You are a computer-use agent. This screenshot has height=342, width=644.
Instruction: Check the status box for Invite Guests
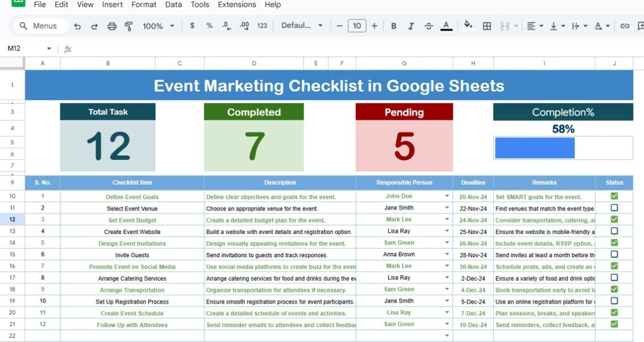pyautogui.click(x=614, y=254)
